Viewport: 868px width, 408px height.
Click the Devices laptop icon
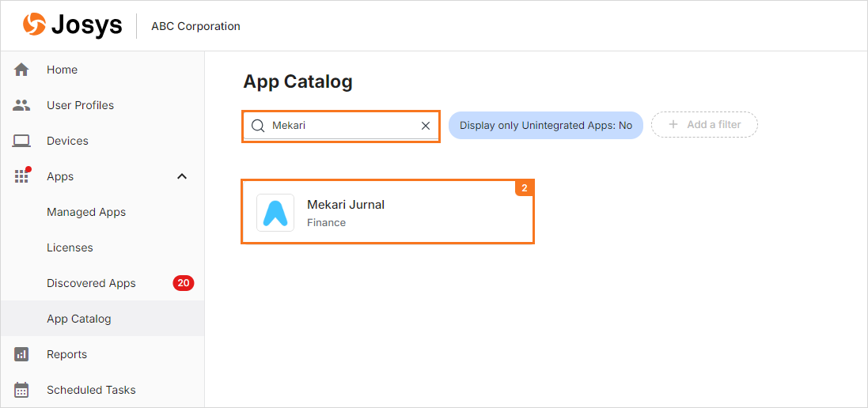point(21,141)
